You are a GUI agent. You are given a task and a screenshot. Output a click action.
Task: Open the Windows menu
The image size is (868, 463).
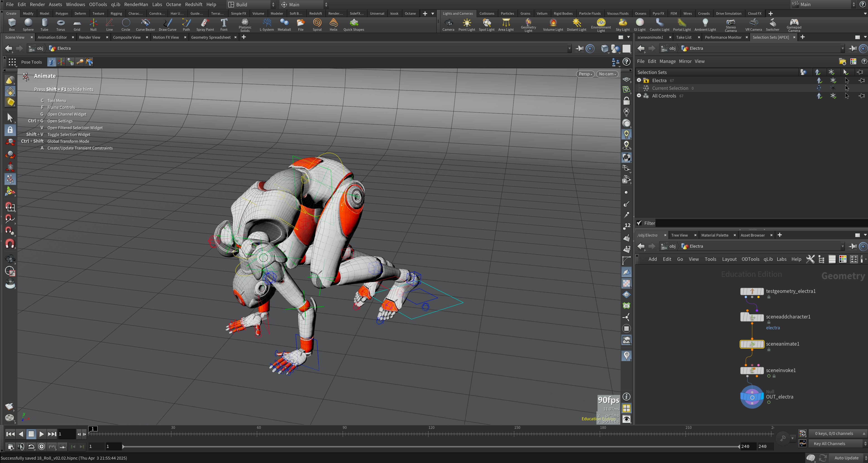coord(75,4)
